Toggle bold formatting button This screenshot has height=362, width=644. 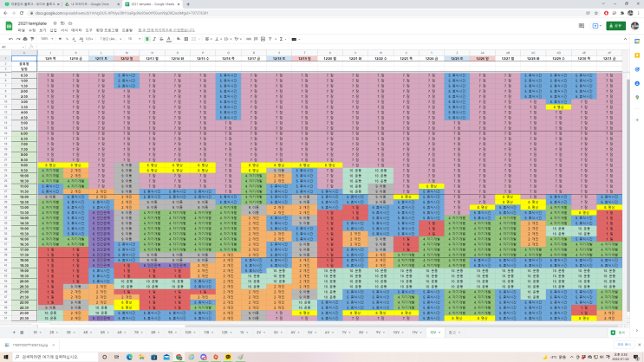pos(147,39)
